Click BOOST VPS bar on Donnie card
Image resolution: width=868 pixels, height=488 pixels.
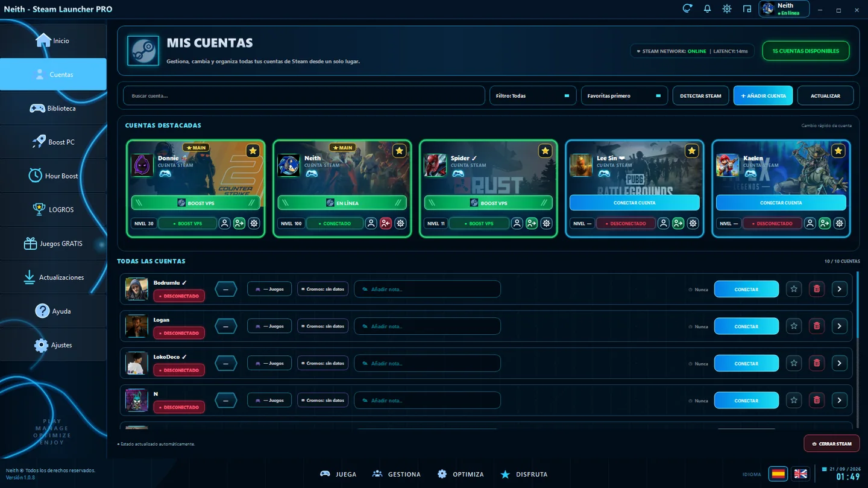pos(196,203)
